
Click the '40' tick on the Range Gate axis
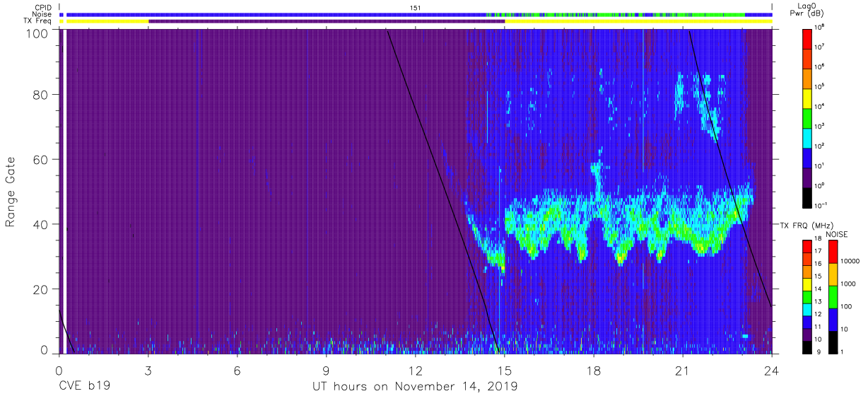[41, 224]
